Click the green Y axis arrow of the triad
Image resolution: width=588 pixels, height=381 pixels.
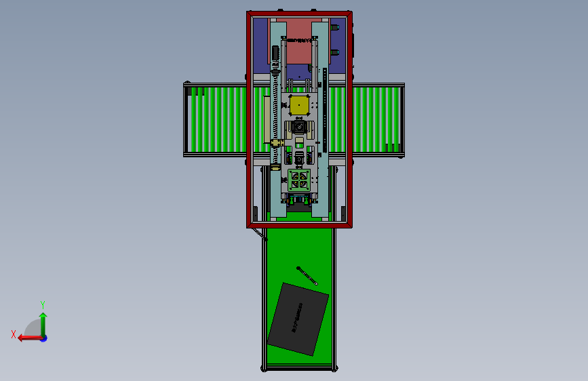[x=43, y=324]
